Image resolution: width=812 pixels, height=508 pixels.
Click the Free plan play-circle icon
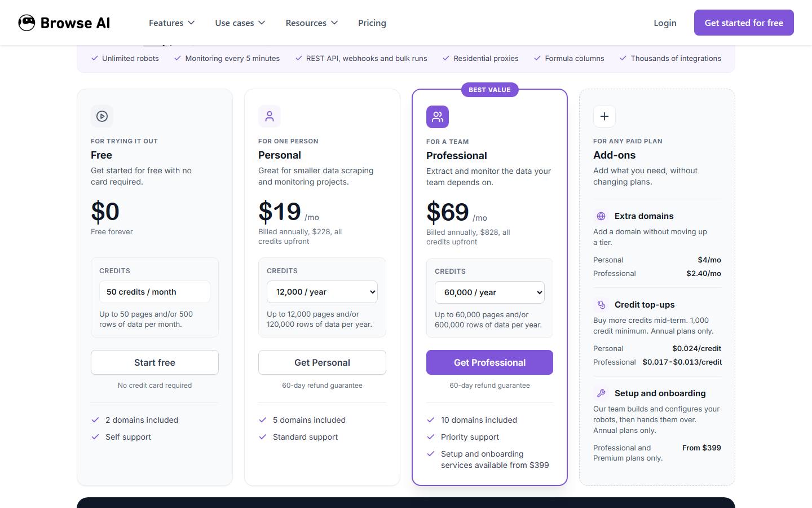click(x=102, y=116)
